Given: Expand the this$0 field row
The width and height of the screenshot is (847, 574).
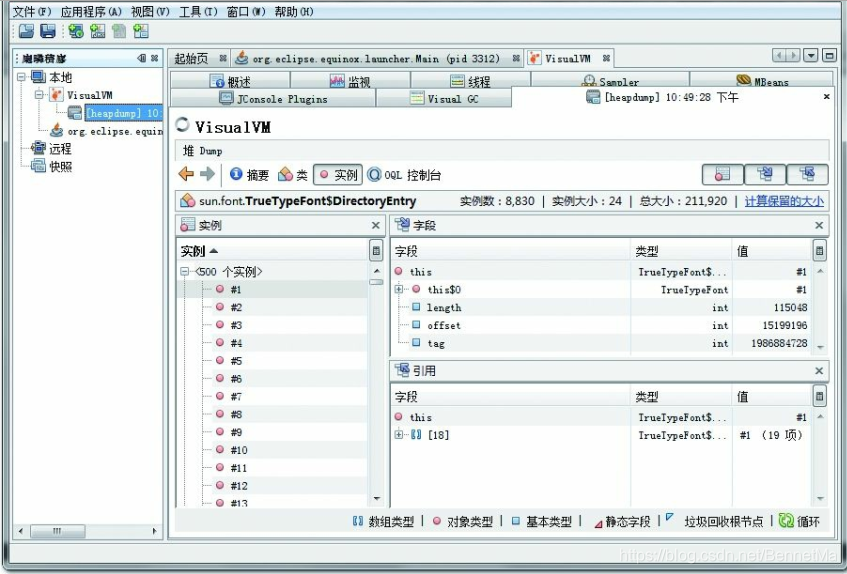Looking at the screenshot, I should click(x=399, y=289).
